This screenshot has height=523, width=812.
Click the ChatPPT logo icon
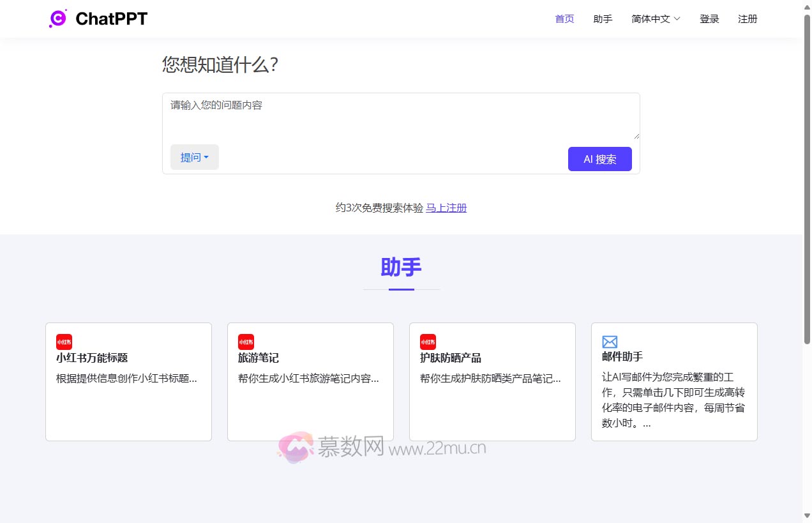(58, 19)
